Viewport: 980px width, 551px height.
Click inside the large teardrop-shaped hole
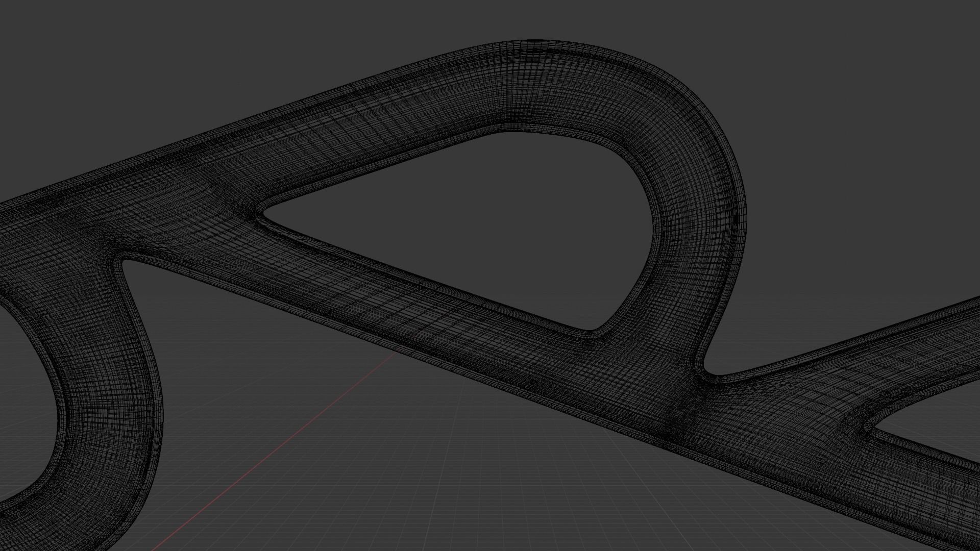485,219
